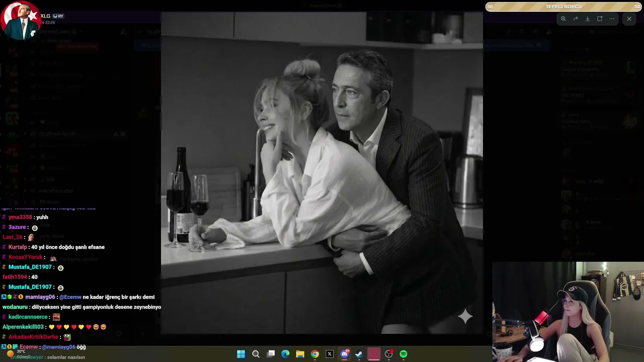
Task: Forward the image using the arrow icon
Action: [x=576, y=19]
